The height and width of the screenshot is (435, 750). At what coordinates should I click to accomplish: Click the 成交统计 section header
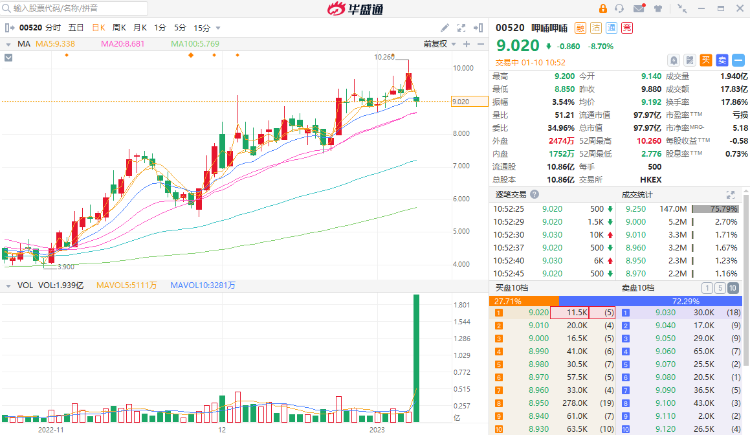coord(637,194)
